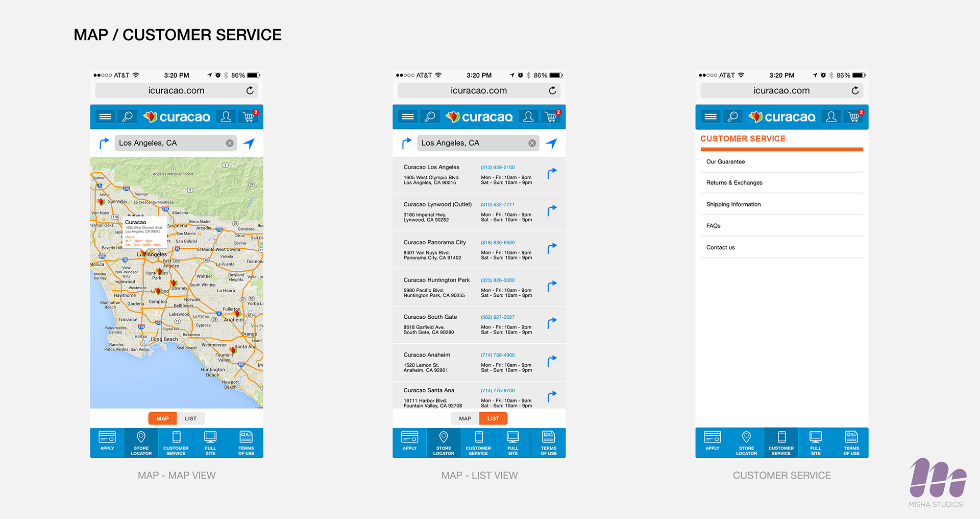Image resolution: width=980 pixels, height=519 pixels.
Task: Reload page icon in List View browser bar
Action: coord(553,90)
